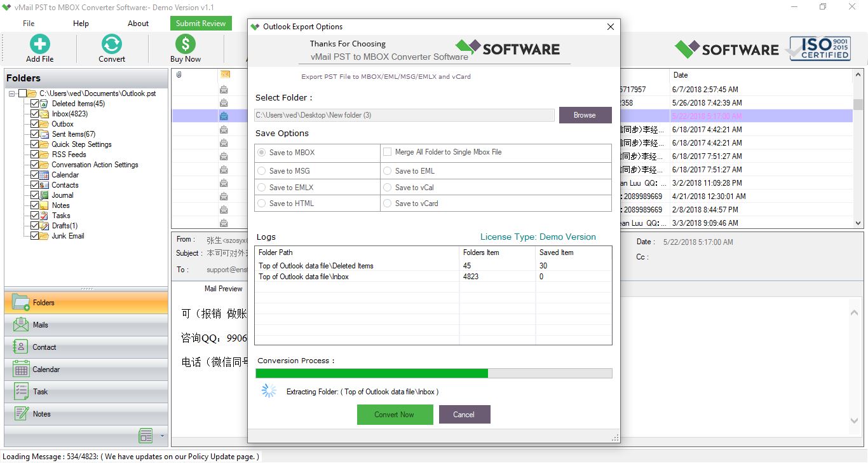The height and width of the screenshot is (463, 868).
Task: Close the Outlook Export Options dialog
Action: (611, 27)
